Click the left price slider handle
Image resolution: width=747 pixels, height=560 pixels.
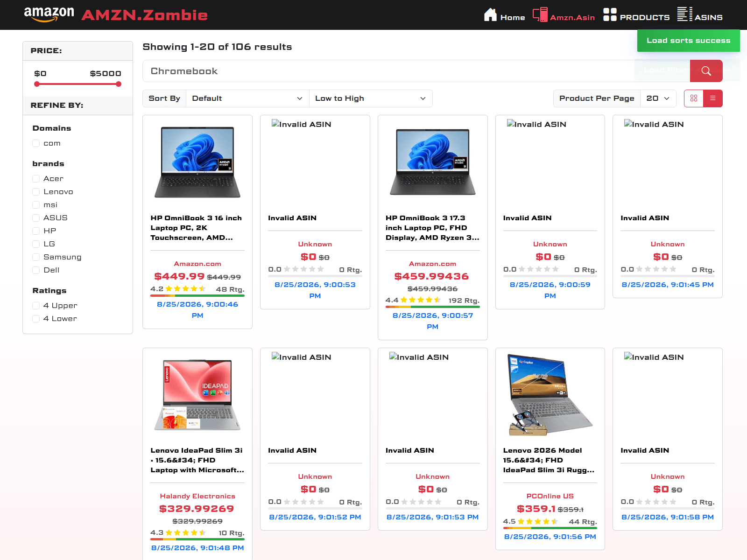tap(37, 84)
